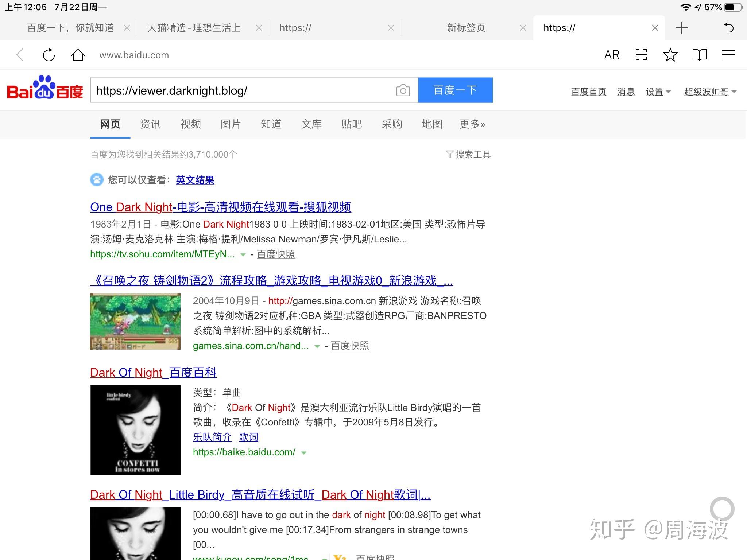Switch to the 百度一下，你就知道 tab
Viewport: 747px width, 560px height.
click(70, 28)
